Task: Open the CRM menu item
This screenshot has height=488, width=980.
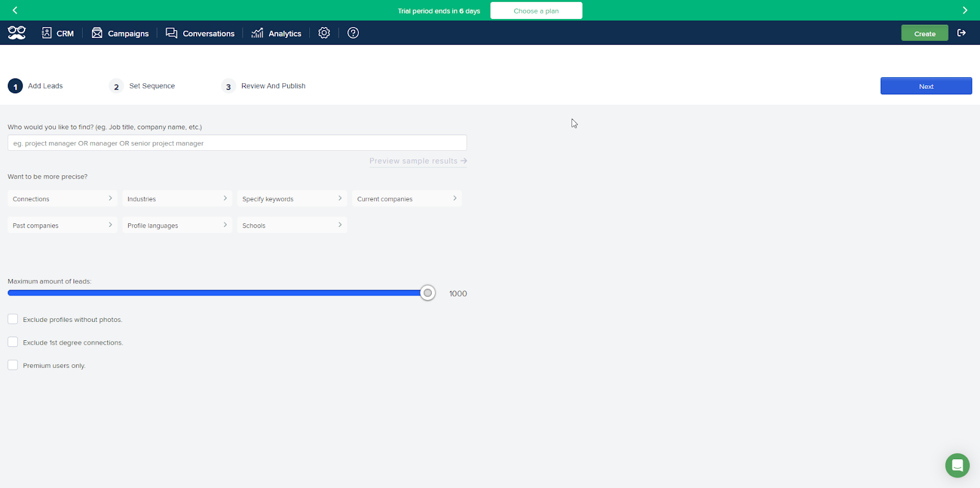Action: click(58, 33)
